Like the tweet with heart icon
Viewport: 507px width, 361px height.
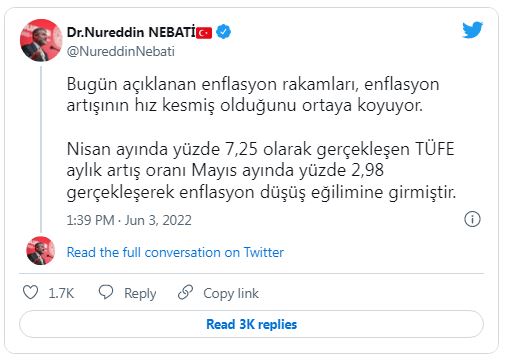click(x=30, y=292)
